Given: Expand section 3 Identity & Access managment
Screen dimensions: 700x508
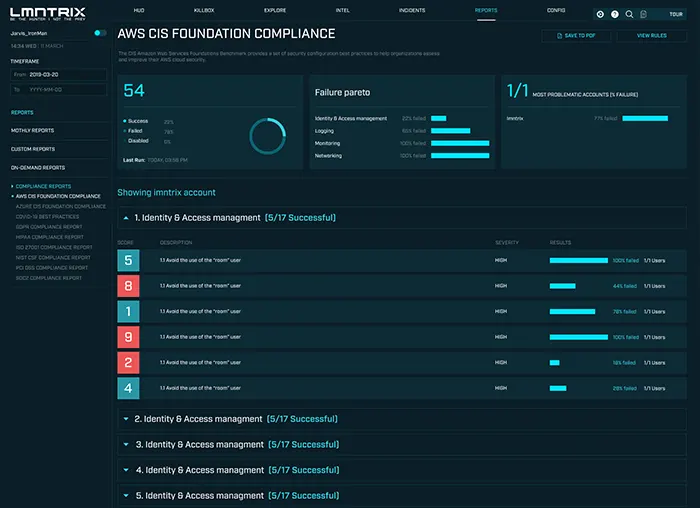Looking at the screenshot, I should tap(126, 444).
